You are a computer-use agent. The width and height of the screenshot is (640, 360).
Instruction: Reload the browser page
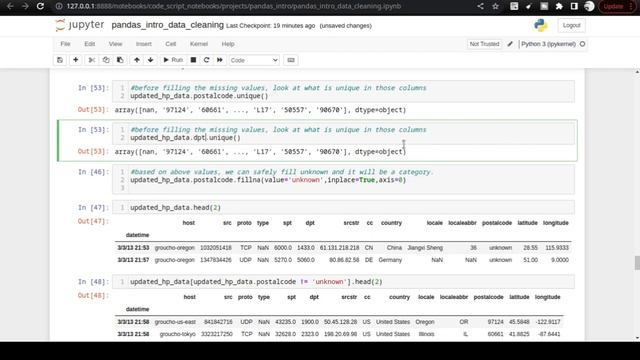coord(40,6)
